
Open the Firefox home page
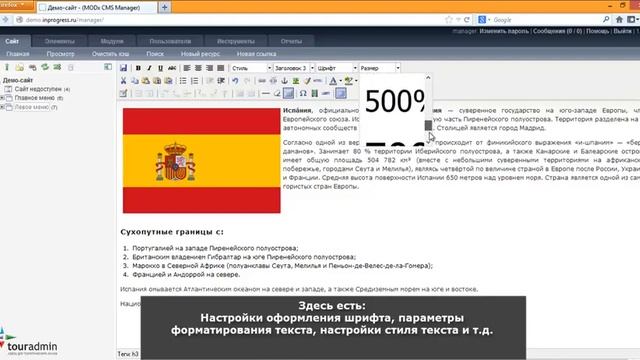pyautogui.click(x=619, y=20)
